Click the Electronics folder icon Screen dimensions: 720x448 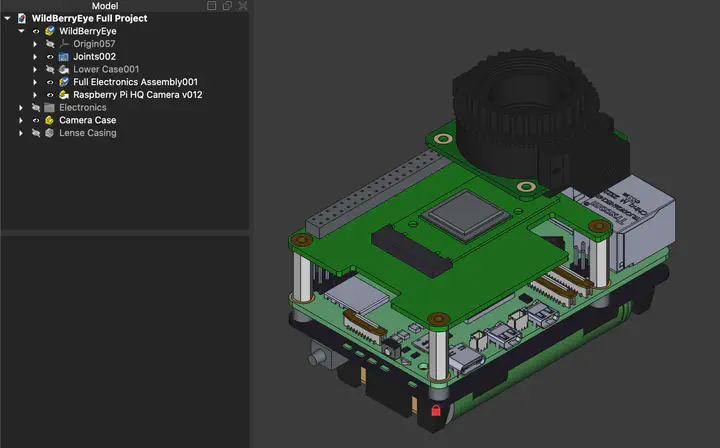coord(49,107)
